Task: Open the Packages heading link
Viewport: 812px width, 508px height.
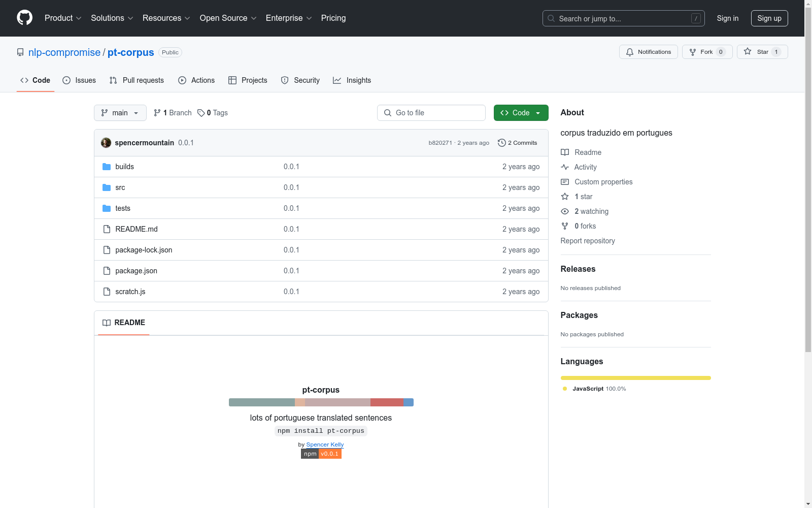Action: pyautogui.click(x=579, y=315)
